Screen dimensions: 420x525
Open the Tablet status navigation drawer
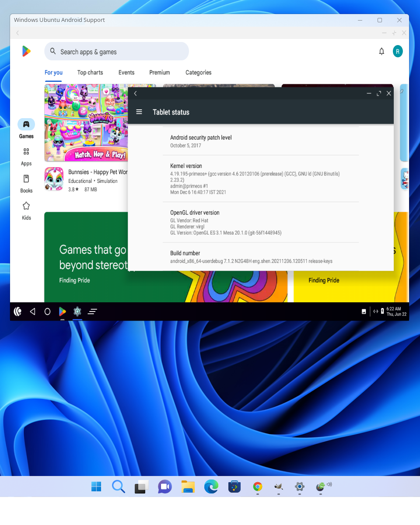139,112
